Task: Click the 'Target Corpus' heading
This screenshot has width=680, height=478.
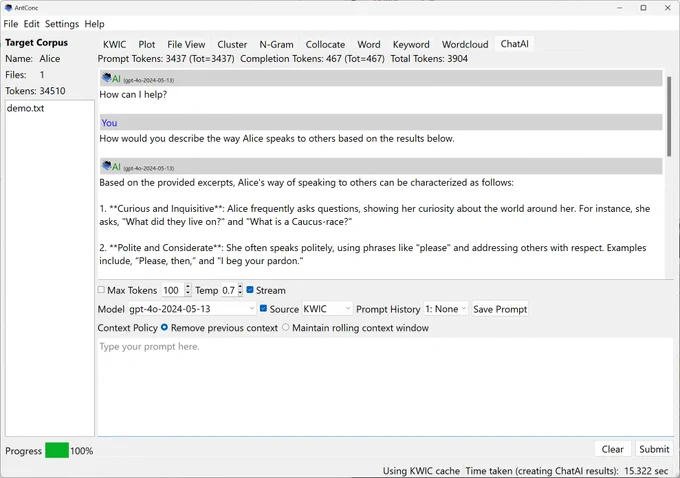Action: tap(36, 43)
